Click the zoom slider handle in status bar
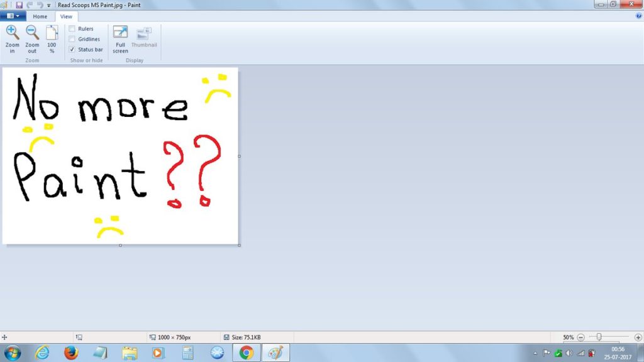Image resolution: width=644 pixels, height=362 pixels. [599, 337]
